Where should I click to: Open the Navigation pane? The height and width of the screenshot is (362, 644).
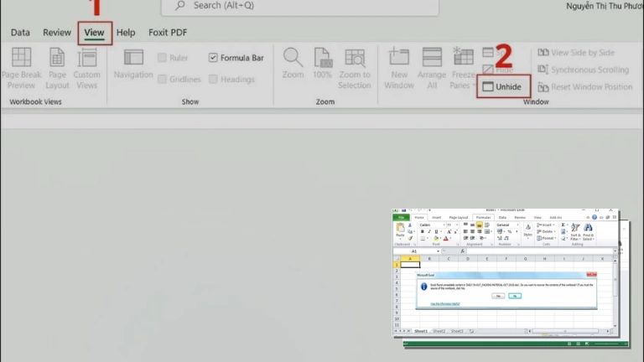tap(133, 64)
